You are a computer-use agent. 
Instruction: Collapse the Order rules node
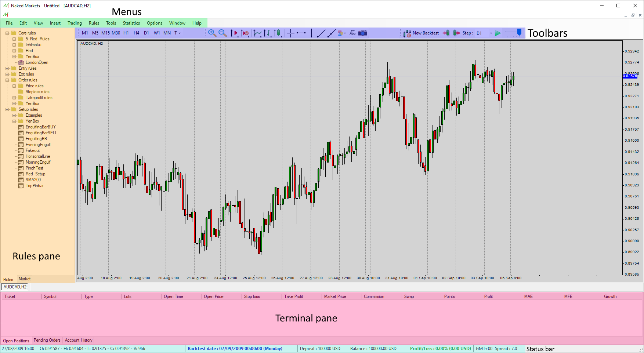pos(7,80)
